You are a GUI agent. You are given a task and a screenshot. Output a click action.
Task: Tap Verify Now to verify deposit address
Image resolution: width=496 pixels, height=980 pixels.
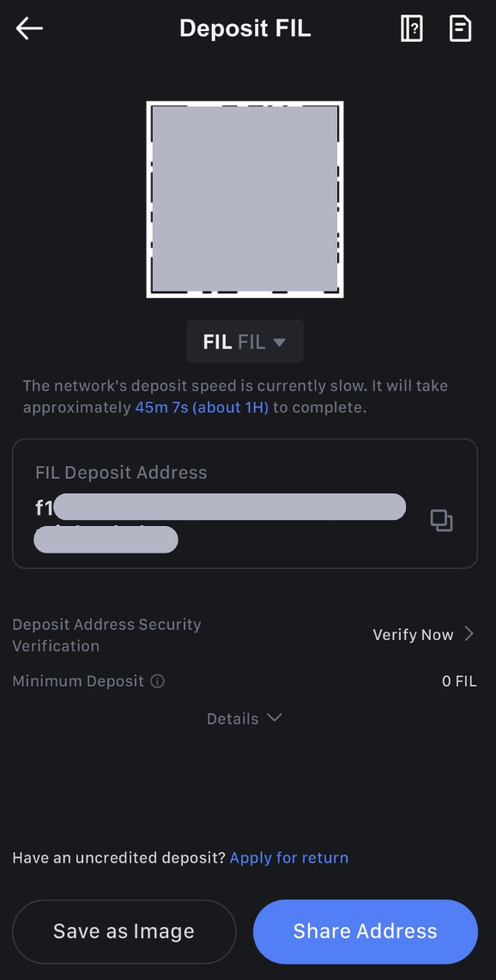point(413,634)
